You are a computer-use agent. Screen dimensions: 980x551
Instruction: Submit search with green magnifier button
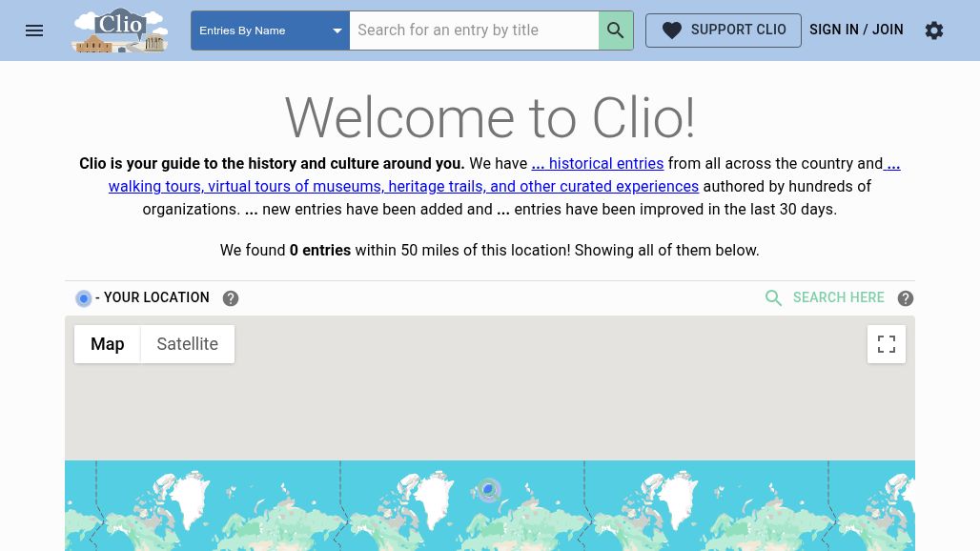click(616, 30)
